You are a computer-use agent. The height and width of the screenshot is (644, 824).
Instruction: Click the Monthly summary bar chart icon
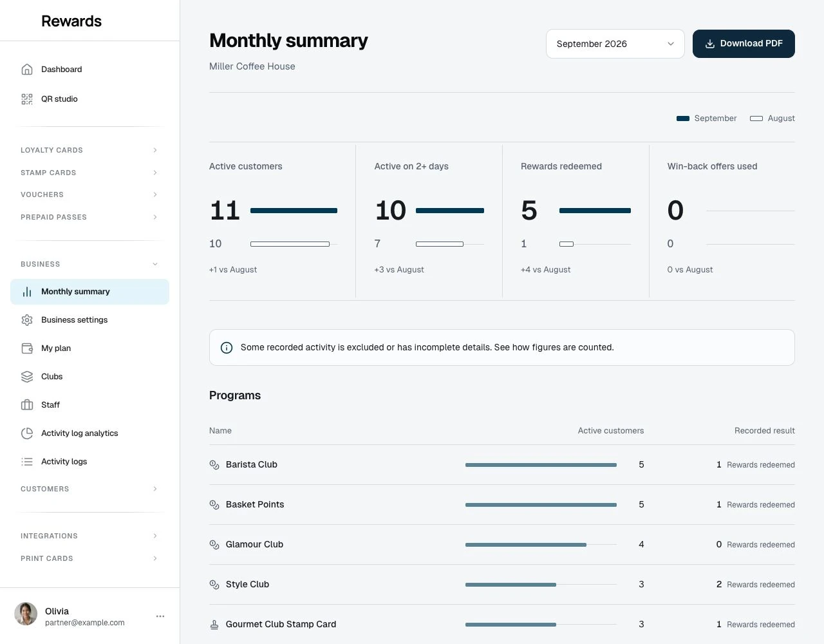pyautogui.click(x=27, y=292)
